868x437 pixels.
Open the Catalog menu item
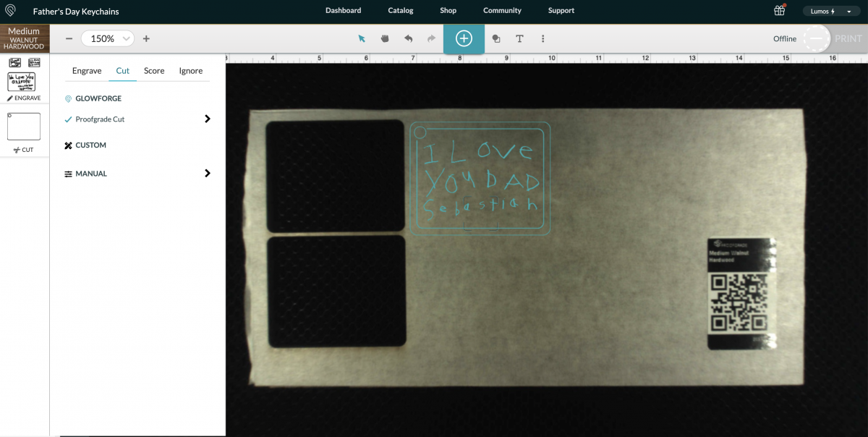401,11
